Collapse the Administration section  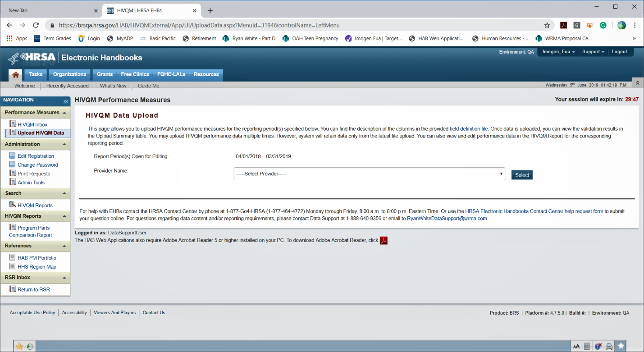click(64, 144)
